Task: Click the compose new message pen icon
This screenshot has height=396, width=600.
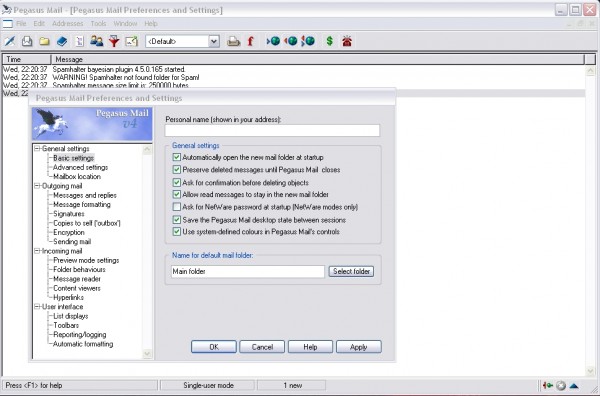Action: 10,41
